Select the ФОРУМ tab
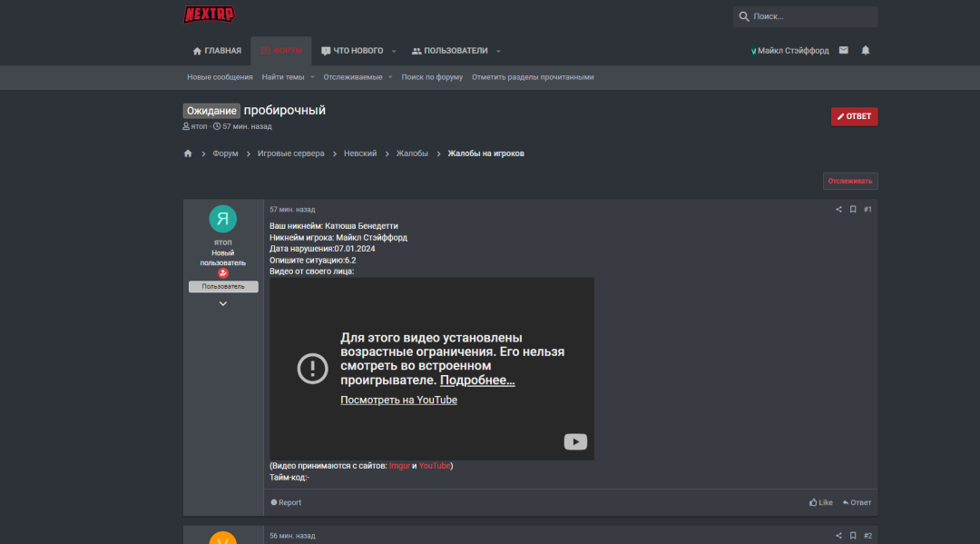Screen dimensions: 980x544 click(x=281, y=51)
